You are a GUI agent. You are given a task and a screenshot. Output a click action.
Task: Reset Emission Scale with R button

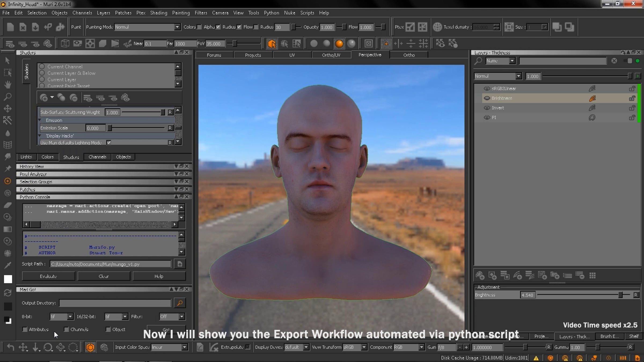[x=170, y=128]
